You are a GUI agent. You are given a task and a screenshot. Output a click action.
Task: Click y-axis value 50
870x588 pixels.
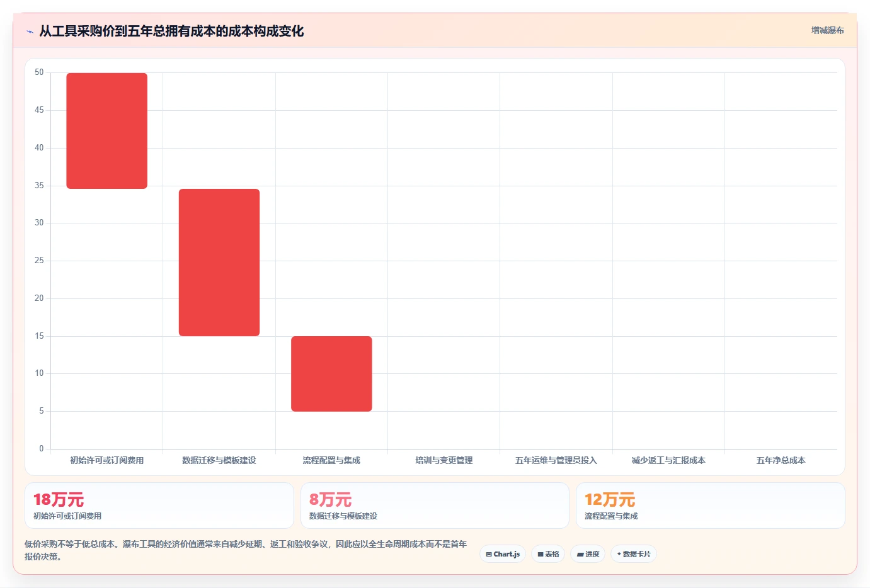(x=39, y=72)
